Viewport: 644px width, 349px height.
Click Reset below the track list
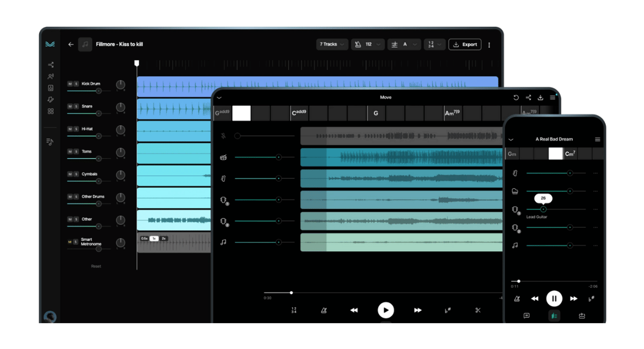[x=96, y=266]
